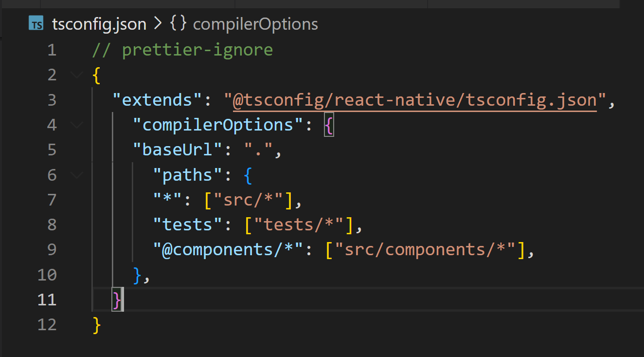
Task: Open the tsconfig.json breadcrumb item
Action: point(99,23)
